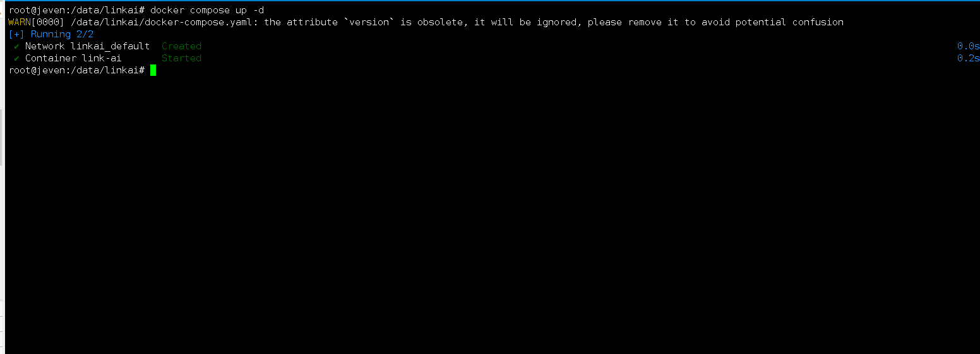The width and height of the screenshot is (980, 354).
Task: Click 'Container link-ai' text
Action: (73, 58)
